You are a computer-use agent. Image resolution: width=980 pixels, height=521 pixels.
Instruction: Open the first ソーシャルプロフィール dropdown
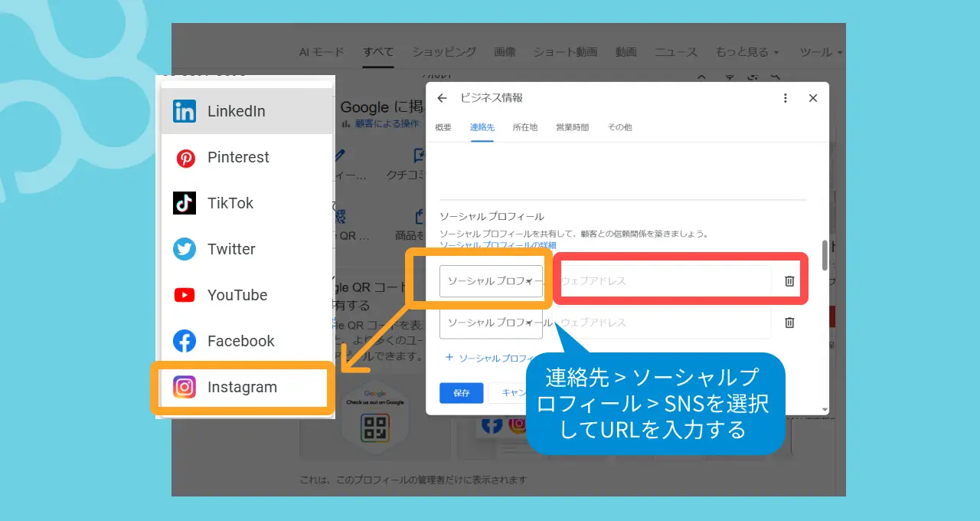(491, 281)
